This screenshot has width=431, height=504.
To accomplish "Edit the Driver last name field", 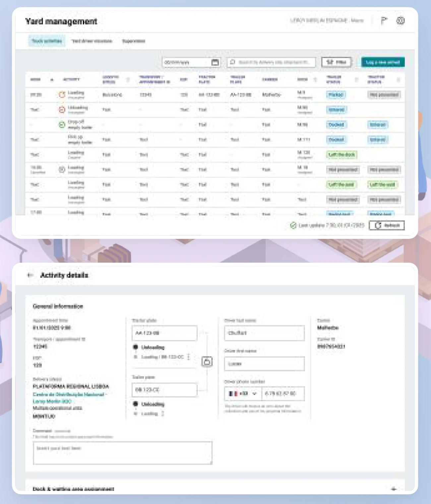I will (x=264, y=333).
